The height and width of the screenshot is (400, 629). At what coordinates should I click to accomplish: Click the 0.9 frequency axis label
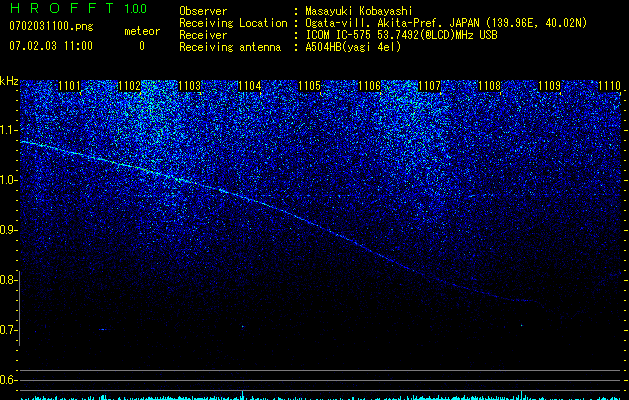[9, 230]
